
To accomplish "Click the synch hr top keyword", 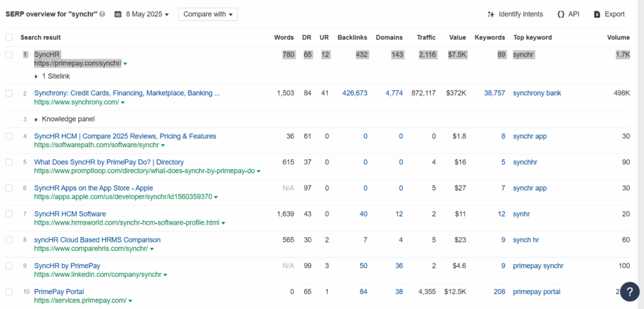I will [526, 240].
